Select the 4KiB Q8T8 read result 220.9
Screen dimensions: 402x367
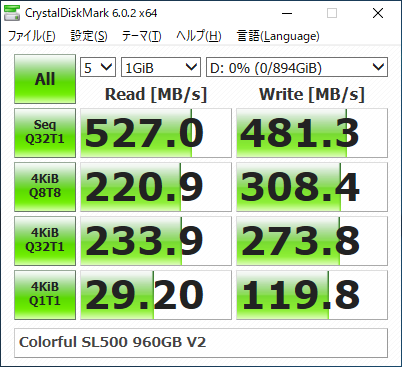coord(156,187)
